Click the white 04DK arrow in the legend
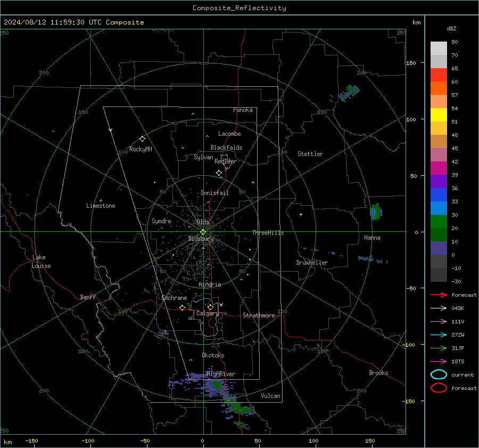This screenshot has height=448, width=479. point(439,308)
